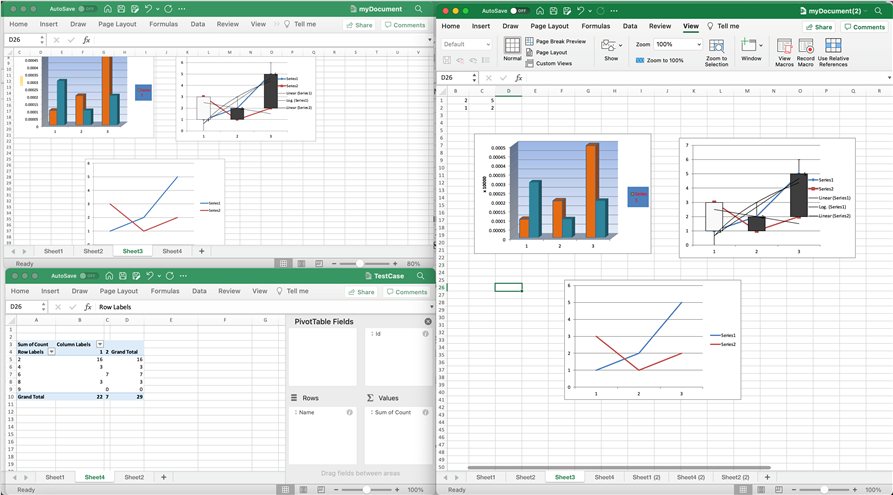The image size is (893, 495).
Task: Click the Zoom to 100% button
Action: click(x=659, y=61)
